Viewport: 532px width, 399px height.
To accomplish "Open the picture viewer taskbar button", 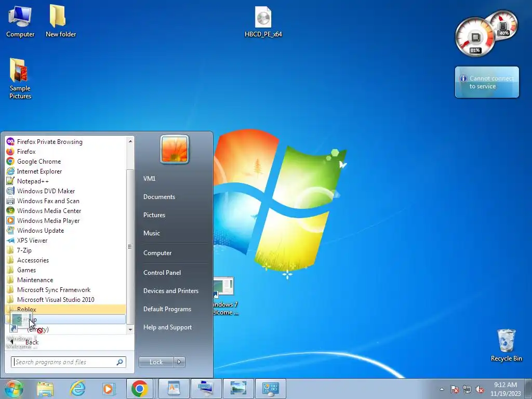I will point(238,389).
